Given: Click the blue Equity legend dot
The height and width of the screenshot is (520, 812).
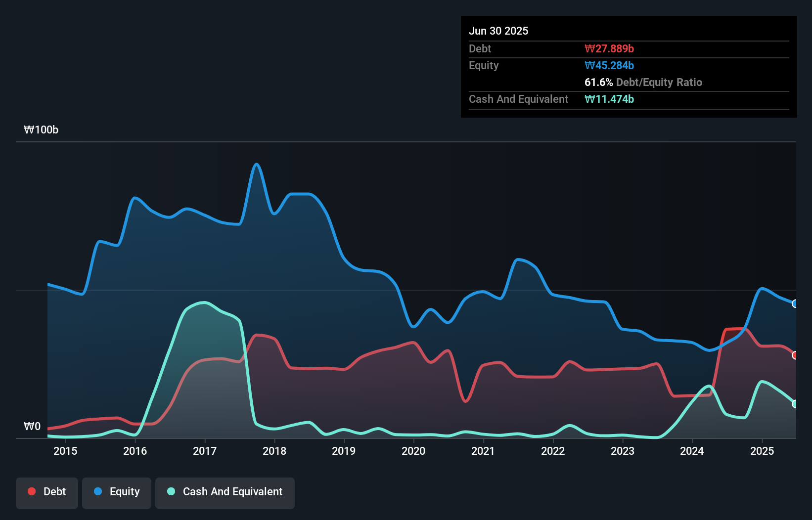Looking at the screenshot, I should point(98,491).
